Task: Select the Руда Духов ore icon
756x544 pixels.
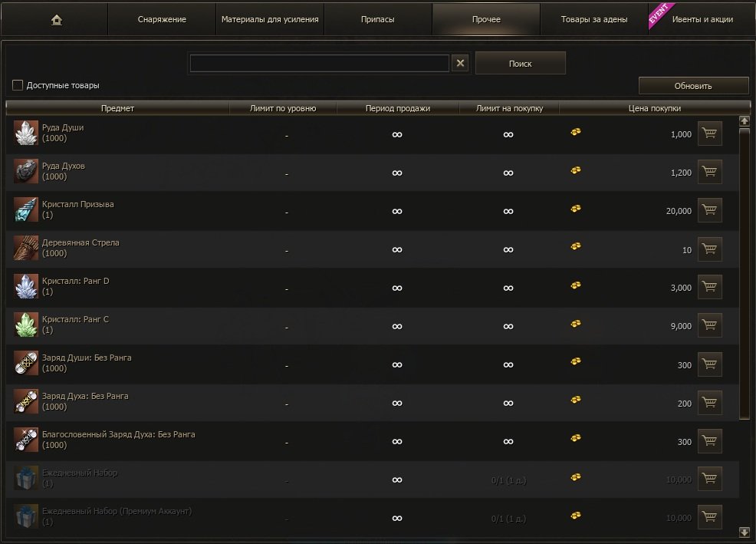Action: (x=26, y=171)
